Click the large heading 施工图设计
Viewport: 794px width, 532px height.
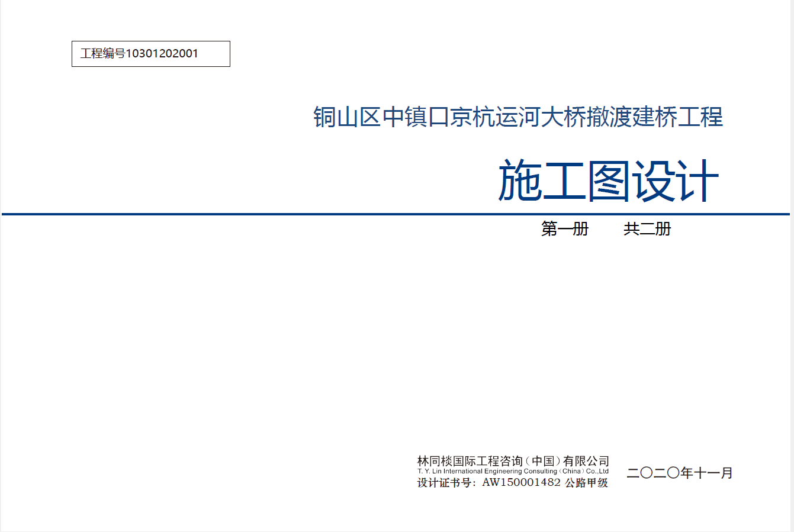(x=609, y=180)
